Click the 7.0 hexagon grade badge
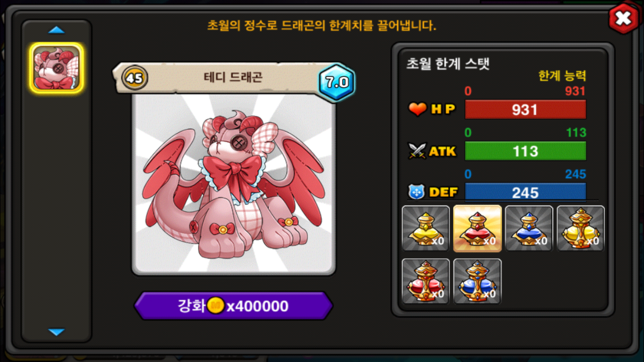 pos(337,82)
